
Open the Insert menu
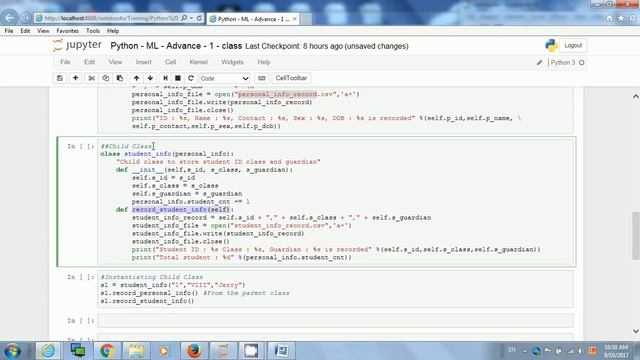tap(143, 62)
